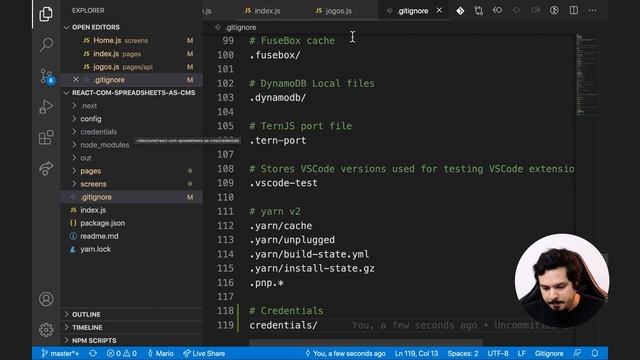Open the Extensions view
The height and width of the screenshot is (360, 640).
click(46, 137)
